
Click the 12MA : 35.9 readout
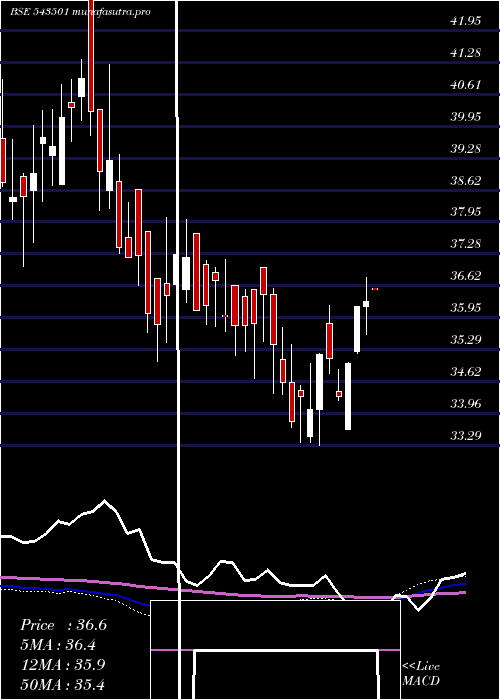pyautogui.click(x=63, y=664)
